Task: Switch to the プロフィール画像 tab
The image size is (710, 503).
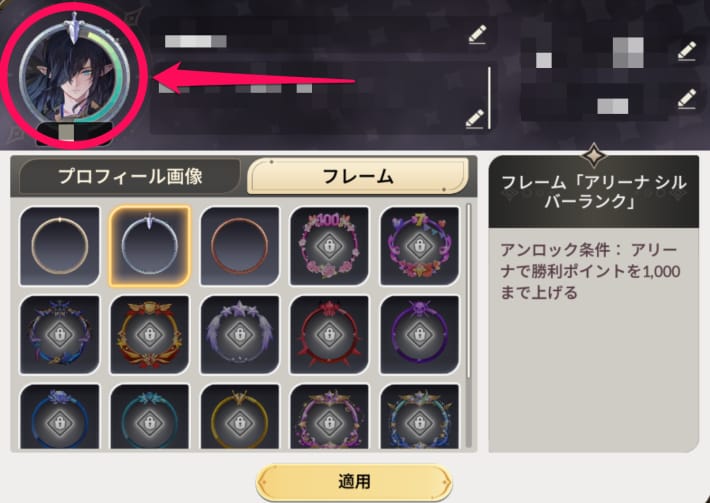Action: (x=130, y=177)
